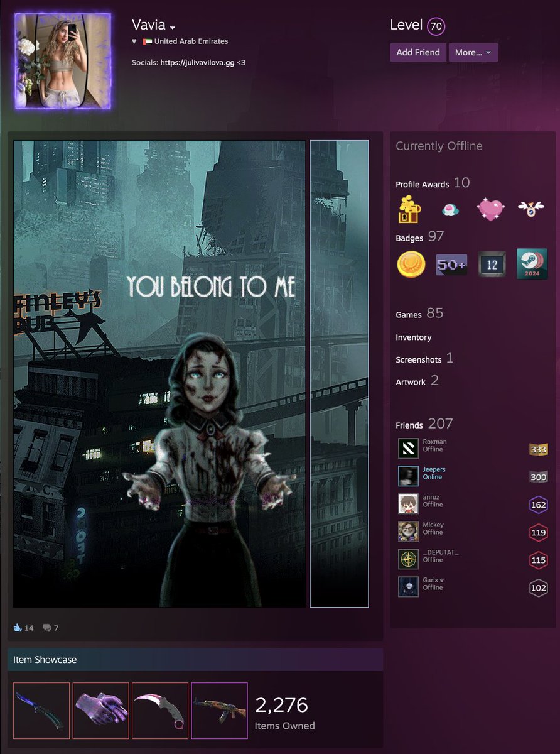Image resolution: width=560 pixels, height=754 pixels.
Task: Open the Vavia profile avatar image
Action: (x=63, y=61)
